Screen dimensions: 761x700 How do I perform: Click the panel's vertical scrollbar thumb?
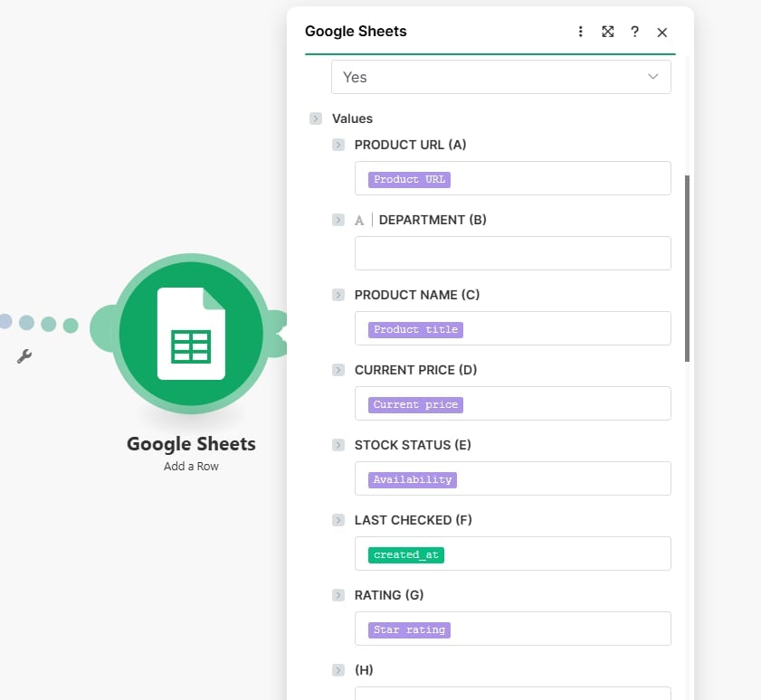[687, 269]
